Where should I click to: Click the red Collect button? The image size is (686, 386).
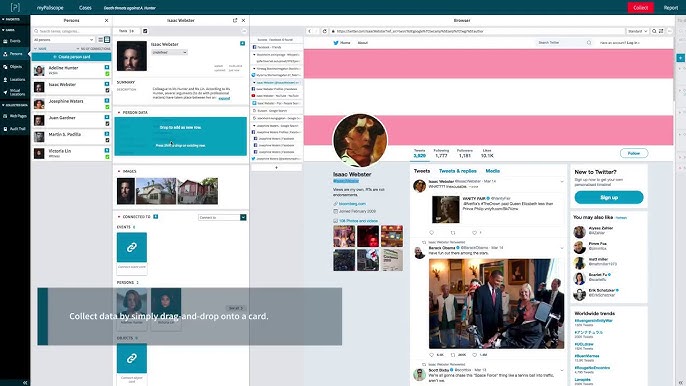tap(640, 7)
